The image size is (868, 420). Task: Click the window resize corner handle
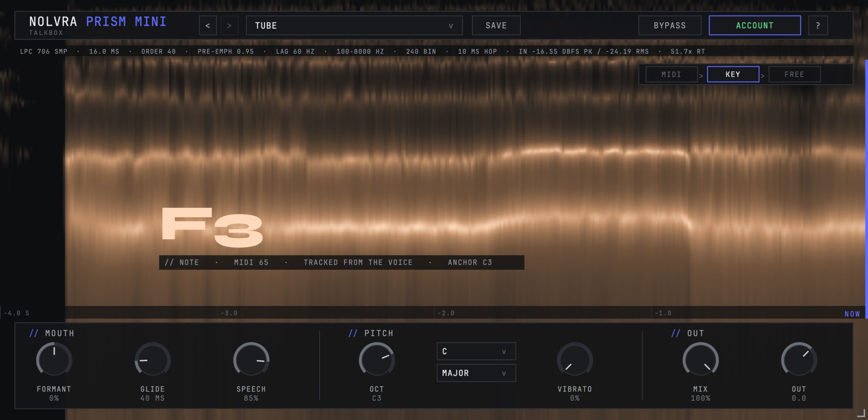pyautogui.click(x=861, y=413)
